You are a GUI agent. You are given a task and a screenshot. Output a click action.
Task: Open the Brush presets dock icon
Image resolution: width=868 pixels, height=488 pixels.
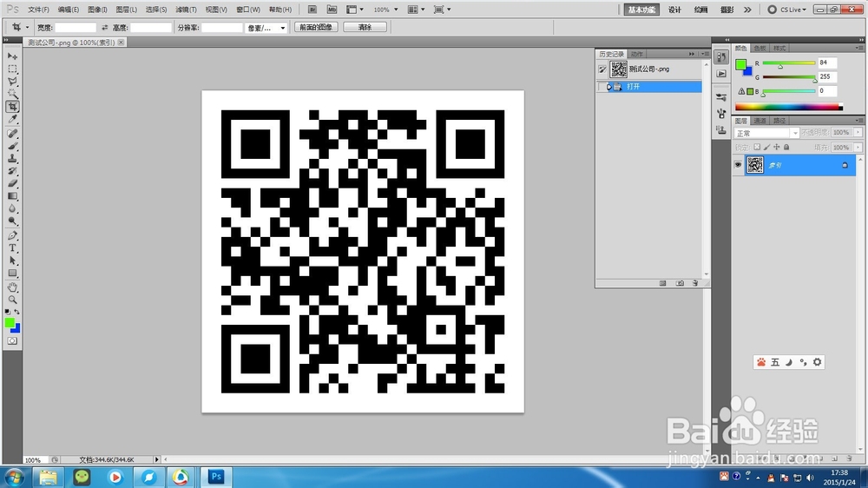[x=720, y=97]
